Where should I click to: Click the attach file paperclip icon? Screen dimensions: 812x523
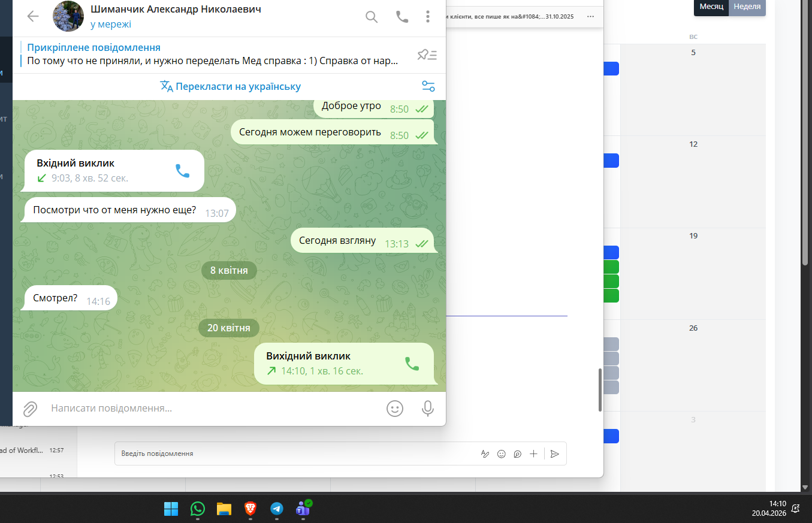30,409
